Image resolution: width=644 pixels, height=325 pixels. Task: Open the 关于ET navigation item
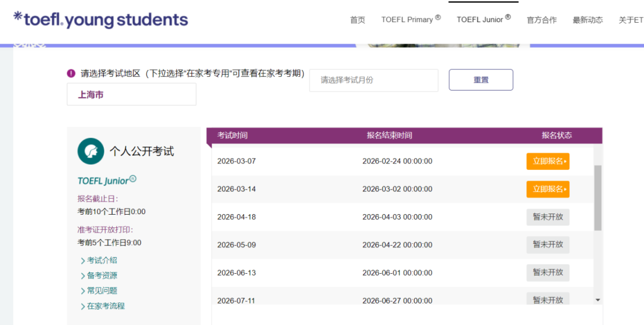[631, 20]
